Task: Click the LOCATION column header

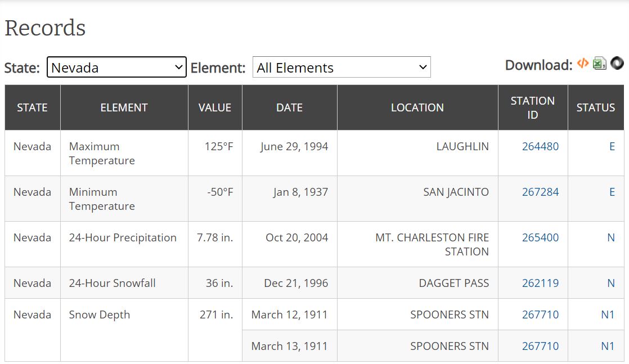Action: (417, 107)
